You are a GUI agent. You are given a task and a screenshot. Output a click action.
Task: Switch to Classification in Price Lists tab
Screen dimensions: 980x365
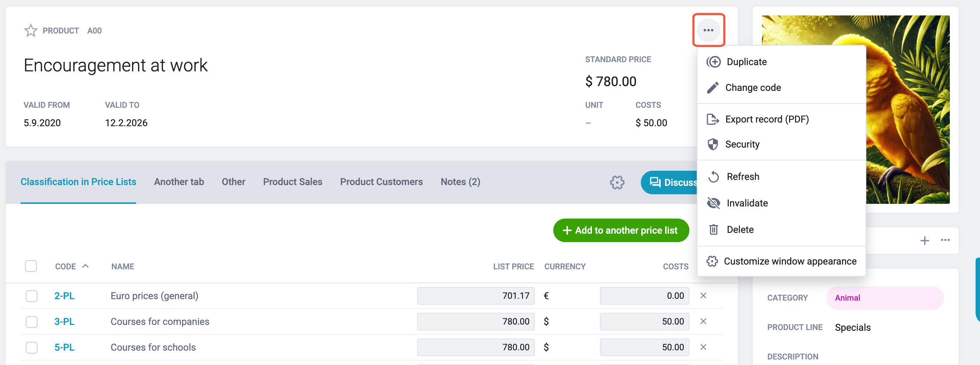click(78, 182)
